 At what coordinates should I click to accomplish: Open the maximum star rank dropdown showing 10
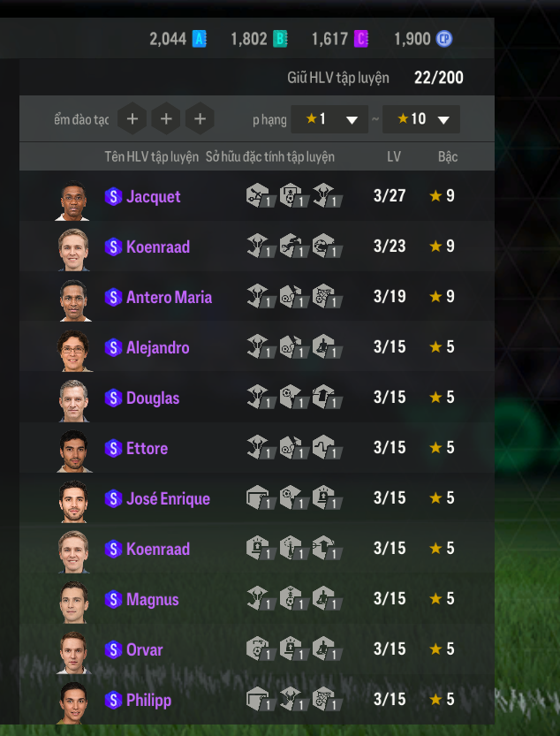pyautogui.click(x=421, y=119)
